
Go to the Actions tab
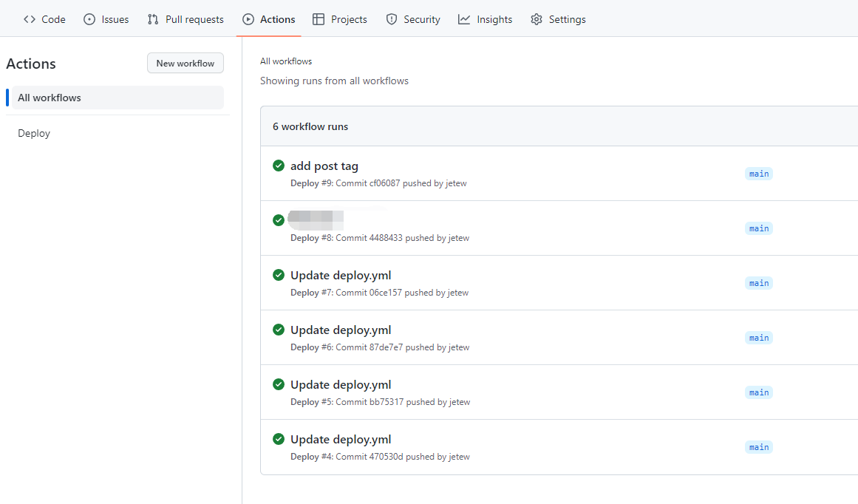pos(269,19)
